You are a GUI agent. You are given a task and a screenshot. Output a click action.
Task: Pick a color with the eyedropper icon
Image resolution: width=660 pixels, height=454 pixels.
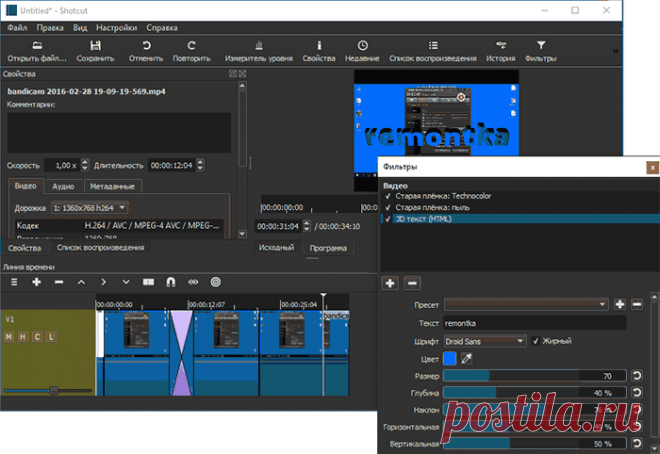tap(467, 358)
